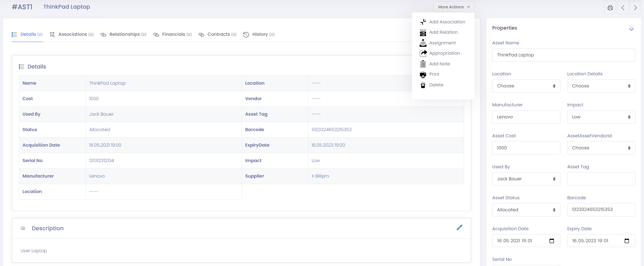
Task: Open calendar picker for Acquisition Date
Action: click(x=551, y=241)
